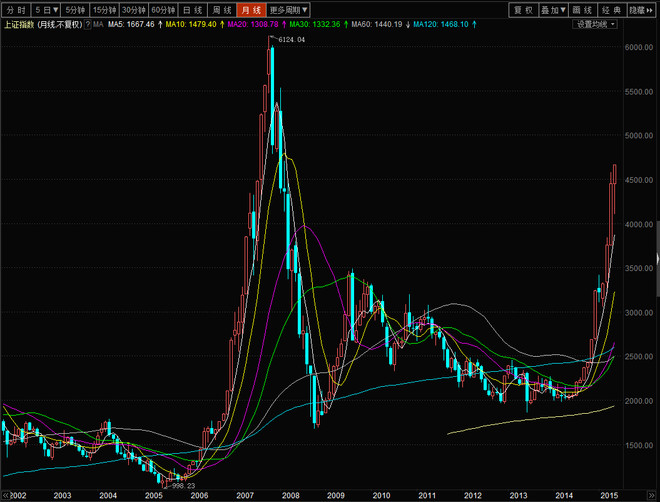Screen dimensions: 660x502
Task: Click the 2000.00 price axis label
Action: pyautogui.click(x=639, y=401)
